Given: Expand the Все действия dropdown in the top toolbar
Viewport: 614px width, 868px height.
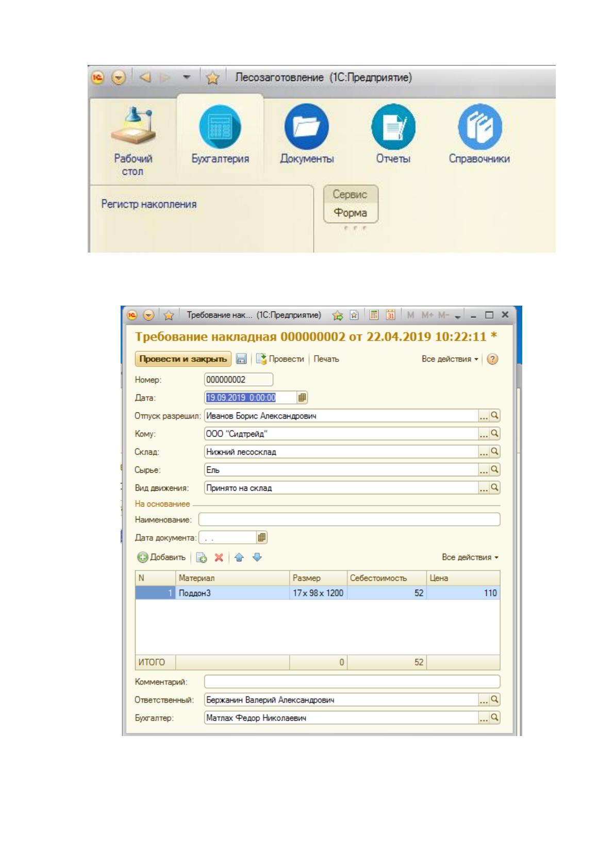Looking at the screenshot, I should 450,359.
